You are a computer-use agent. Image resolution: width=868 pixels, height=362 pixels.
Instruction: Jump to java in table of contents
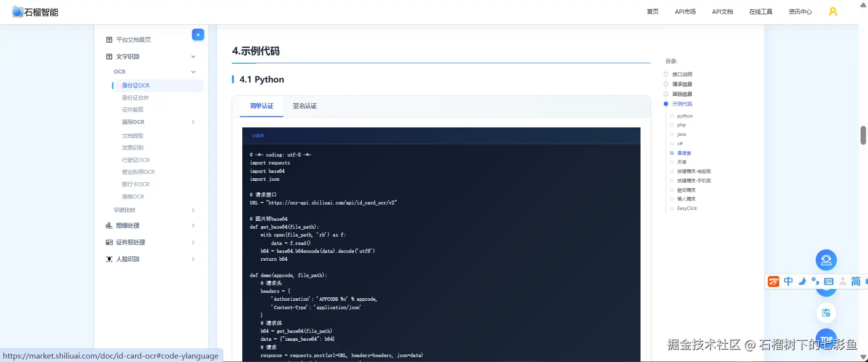[x=681, y=134]
